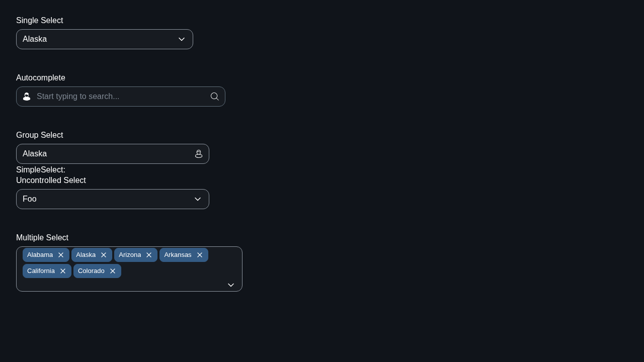Screen dimensions: 644x362
Task: Click the user icon in Group Select
Action: pyautogui.click(x=199, y=154)
